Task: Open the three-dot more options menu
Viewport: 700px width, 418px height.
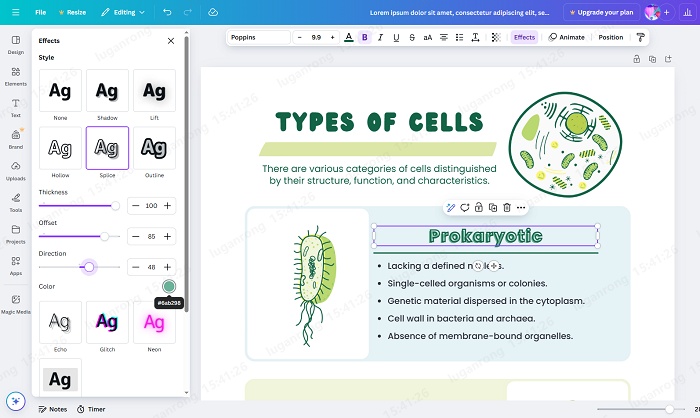Action: coord(522,207)
